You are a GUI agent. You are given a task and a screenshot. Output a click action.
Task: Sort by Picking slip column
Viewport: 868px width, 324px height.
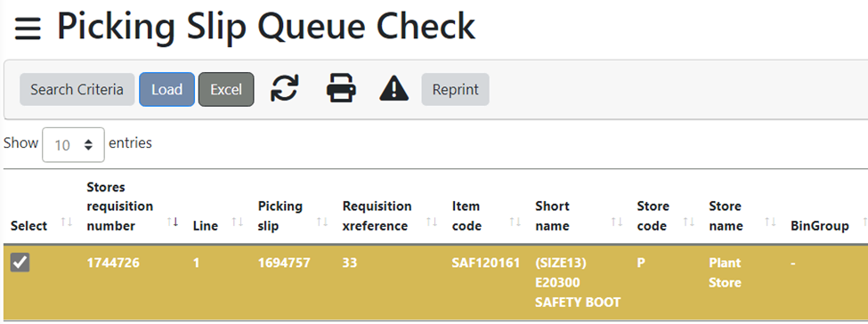coord(322,223)
